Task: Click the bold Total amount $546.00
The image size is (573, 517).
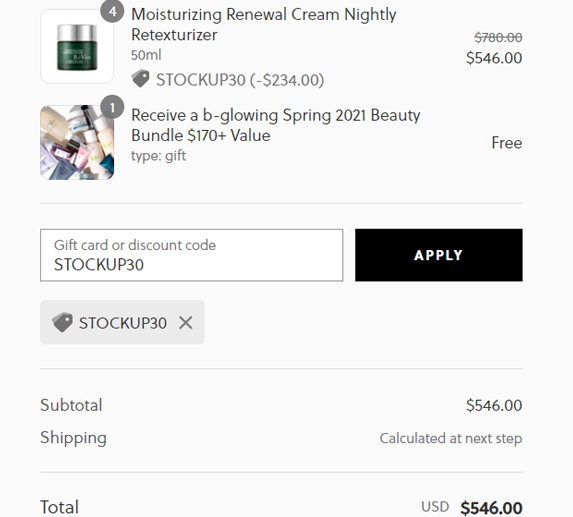Action: tap(491, 508)
